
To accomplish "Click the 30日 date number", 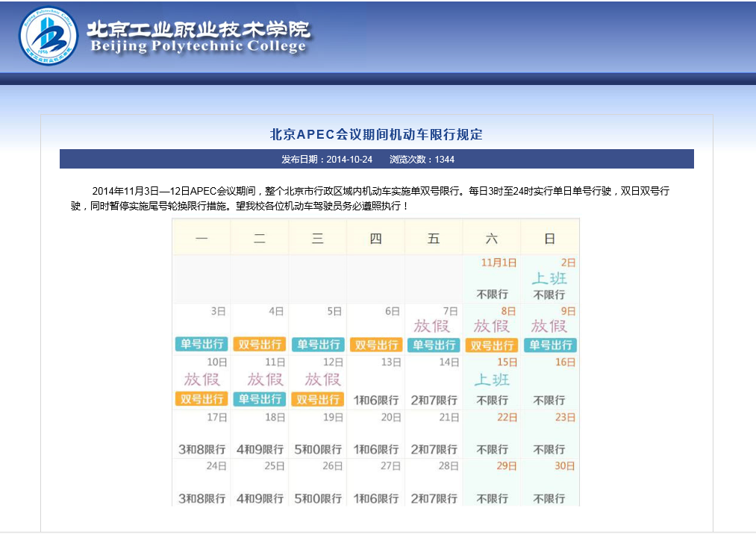I will click(x=565, y=466).
